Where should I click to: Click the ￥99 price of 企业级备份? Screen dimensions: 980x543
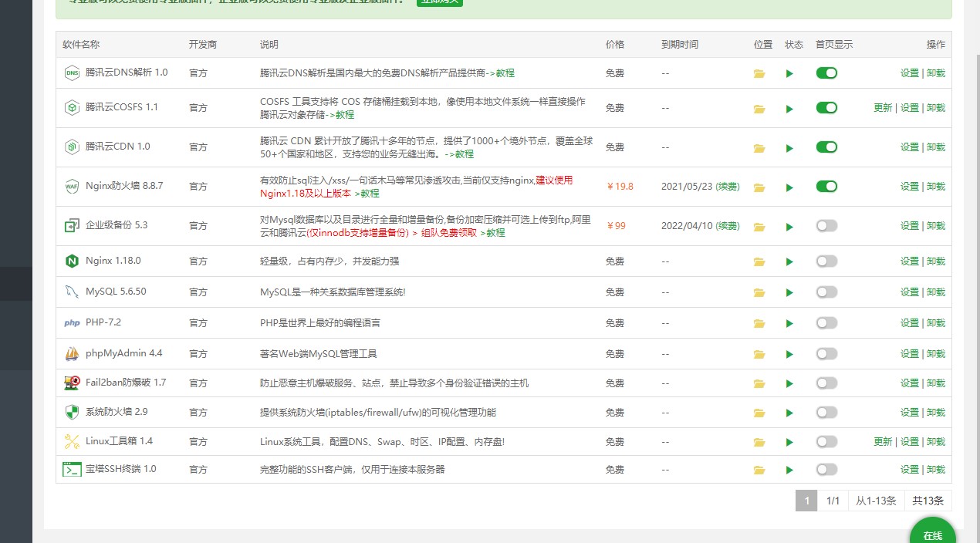(616, 226)
